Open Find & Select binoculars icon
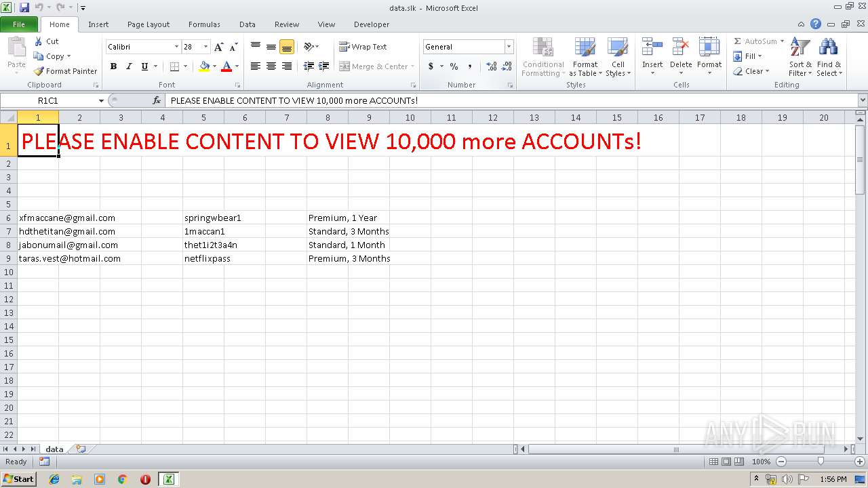Screen dimensions: 868x488 (828, 47)
